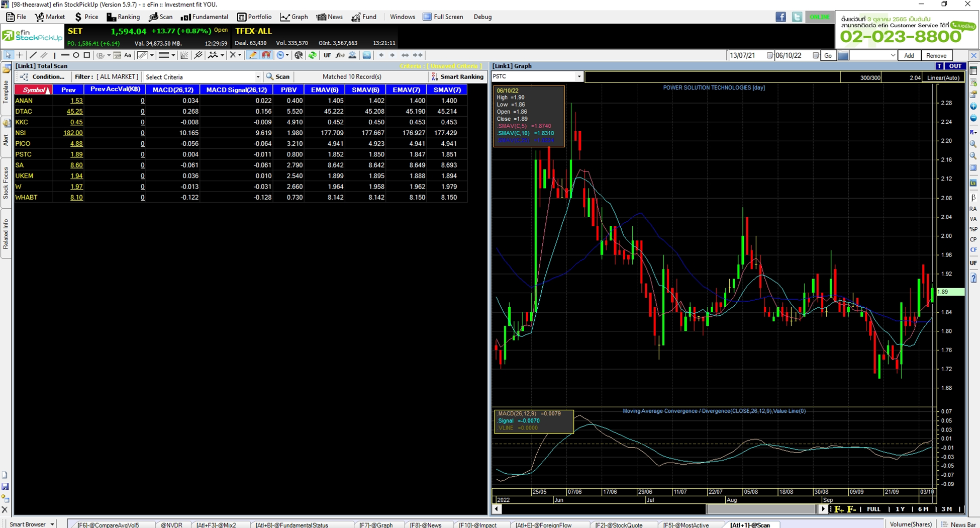Toggle the UF indicator button in toolbar
The image size is (980, 528).
[x=327, y=55]
